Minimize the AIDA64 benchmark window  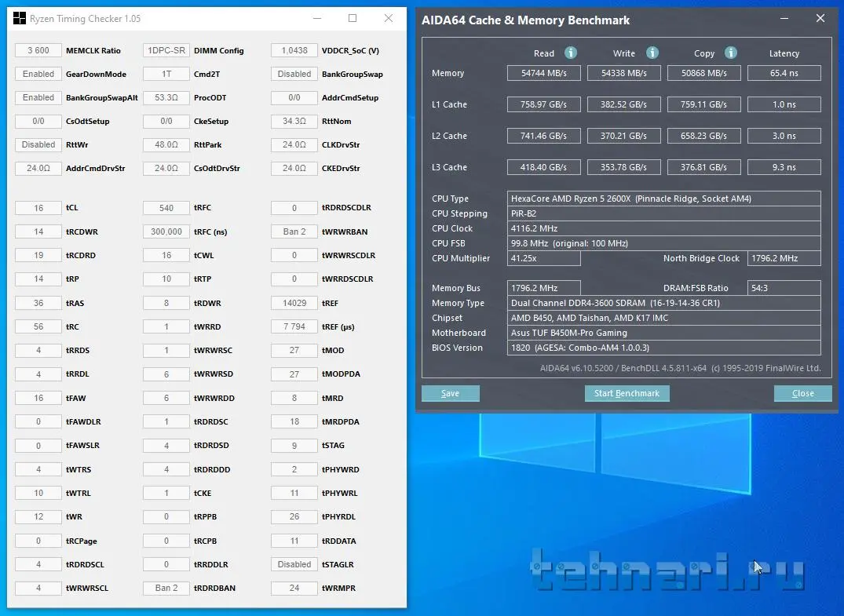tap(784, 19)
